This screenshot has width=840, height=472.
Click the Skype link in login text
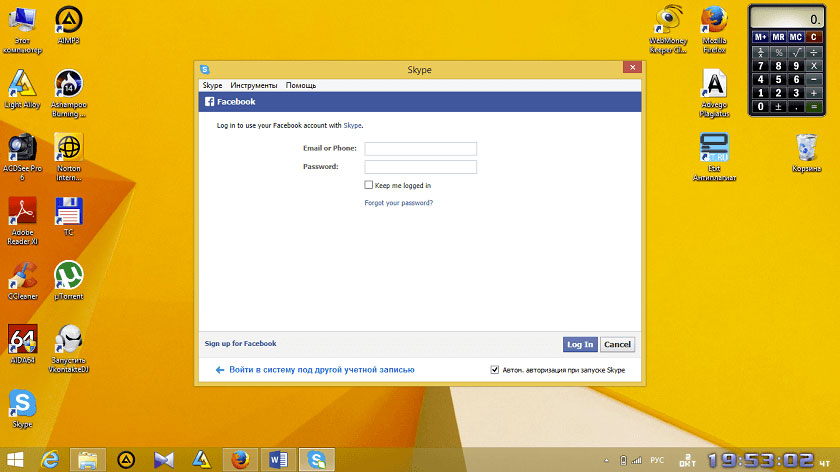352,125
